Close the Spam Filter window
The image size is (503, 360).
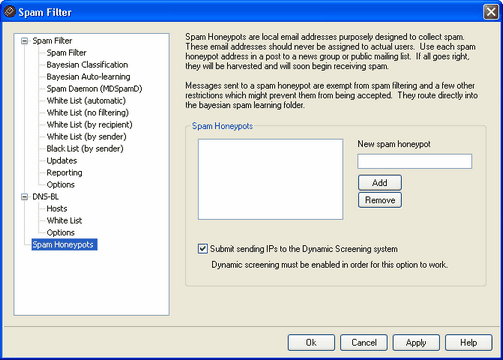(491, 12)
